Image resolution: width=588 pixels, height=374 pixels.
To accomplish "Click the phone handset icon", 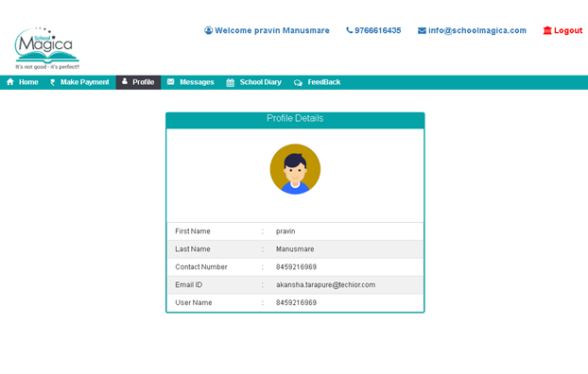I will 349,30.
